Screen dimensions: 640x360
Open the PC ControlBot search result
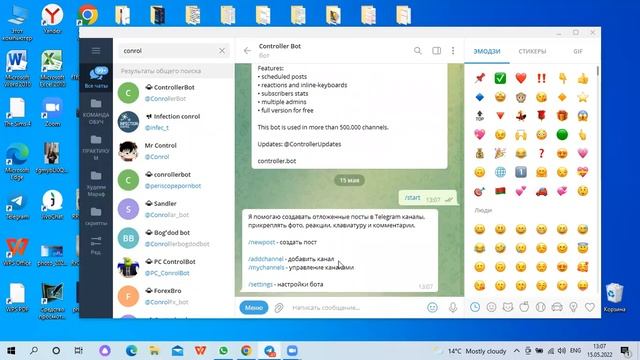174,267
